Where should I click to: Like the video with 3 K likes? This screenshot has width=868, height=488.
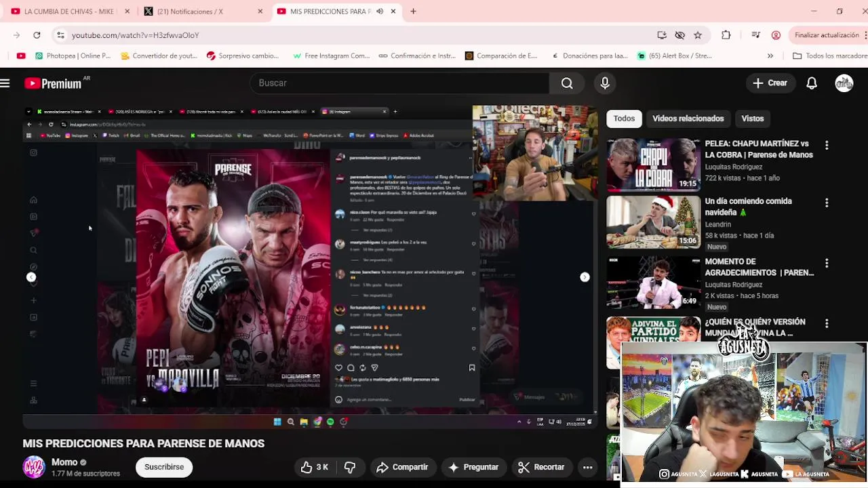315,467
